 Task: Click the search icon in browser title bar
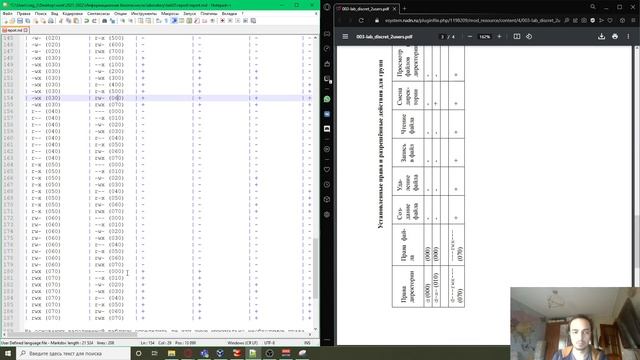coord(593,7)
